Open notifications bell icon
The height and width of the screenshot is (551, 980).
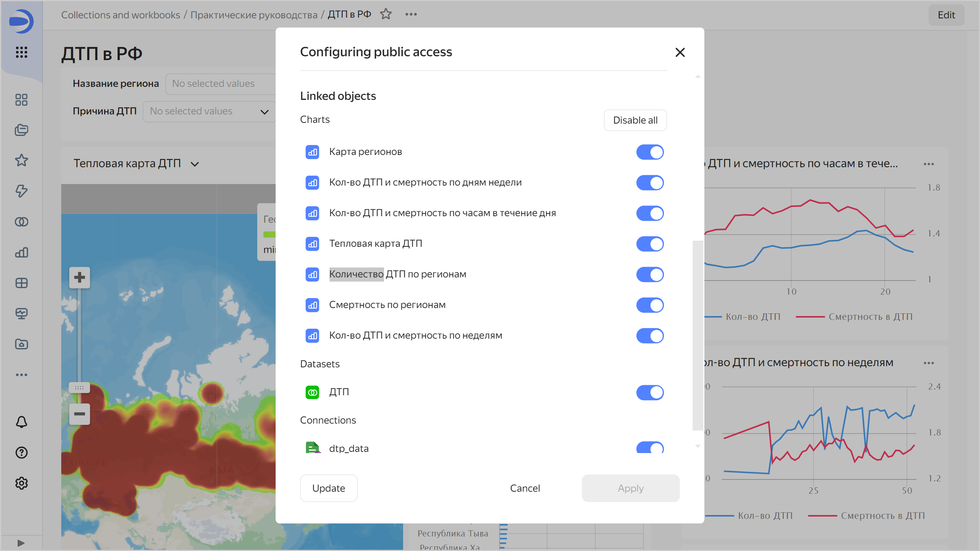click(x=21, y=422)
